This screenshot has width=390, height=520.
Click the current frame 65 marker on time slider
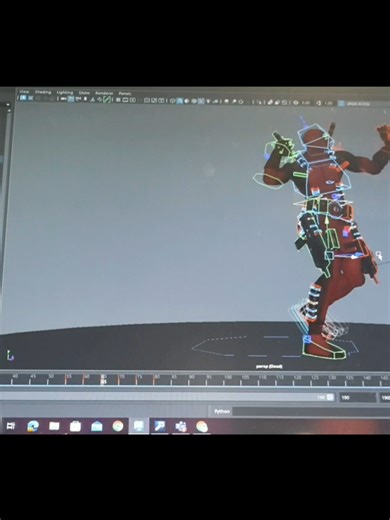(104, 379)
